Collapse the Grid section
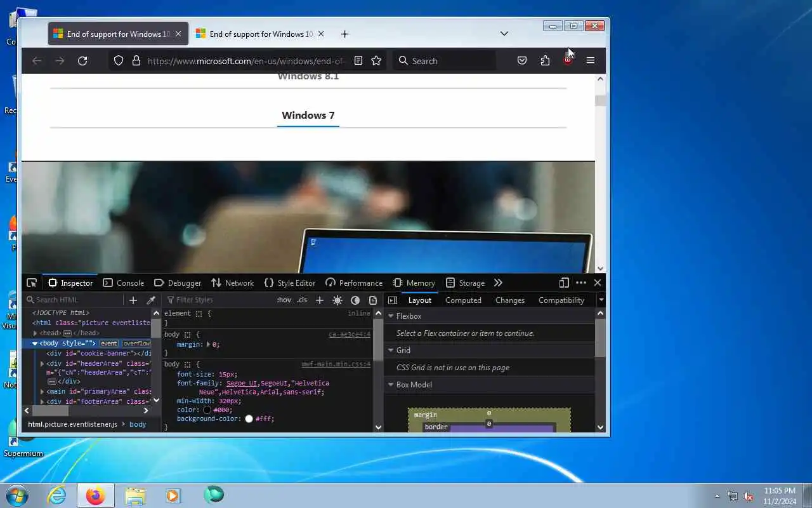 tap(391, 350)
